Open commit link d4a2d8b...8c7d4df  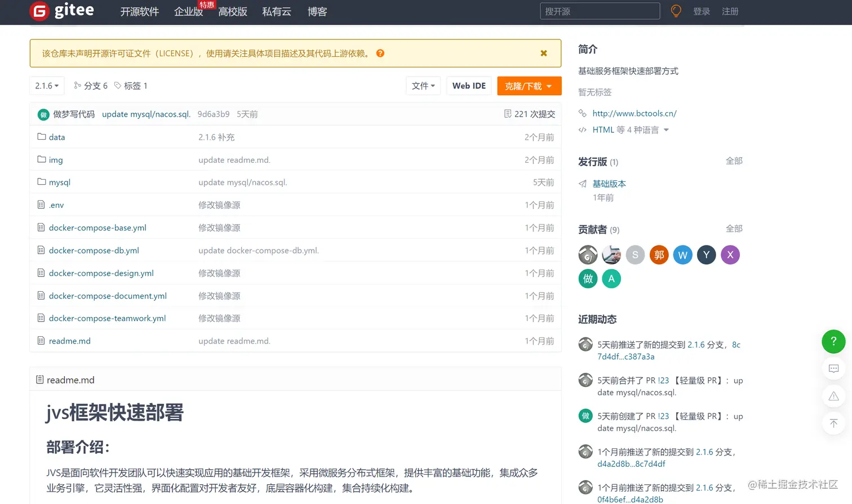tap(631, 464)
